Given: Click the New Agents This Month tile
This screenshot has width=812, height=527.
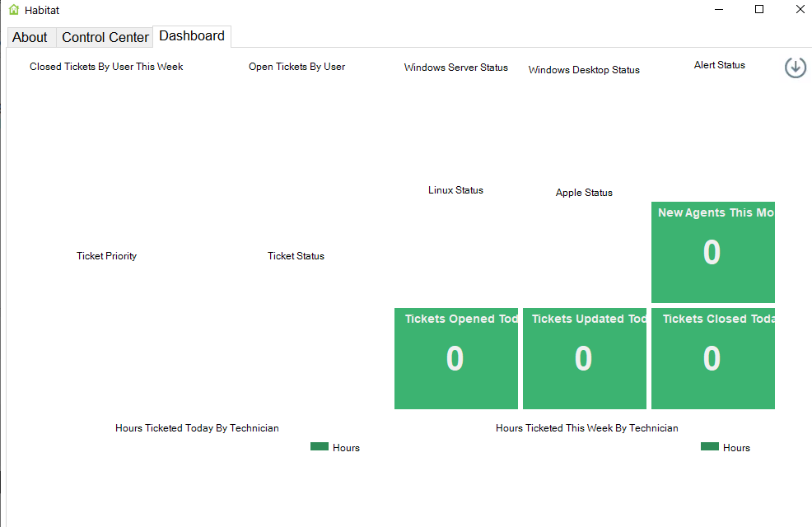Looking at the screenshot, I should [712, 252].
